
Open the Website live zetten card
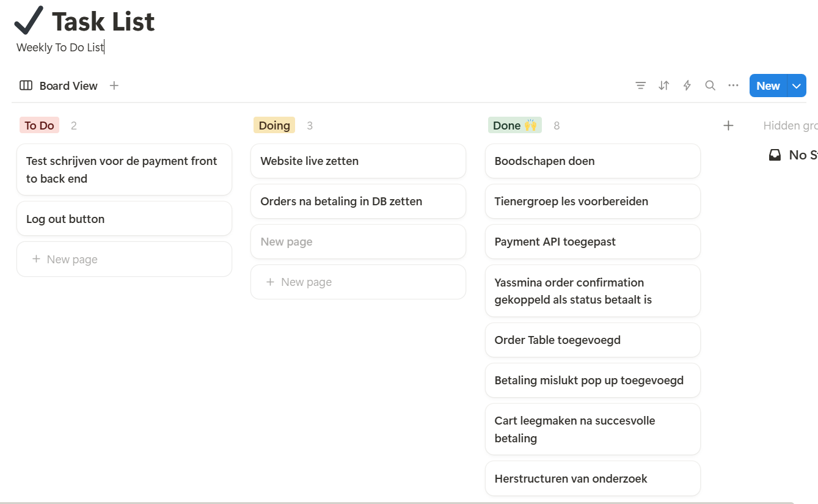358,161
